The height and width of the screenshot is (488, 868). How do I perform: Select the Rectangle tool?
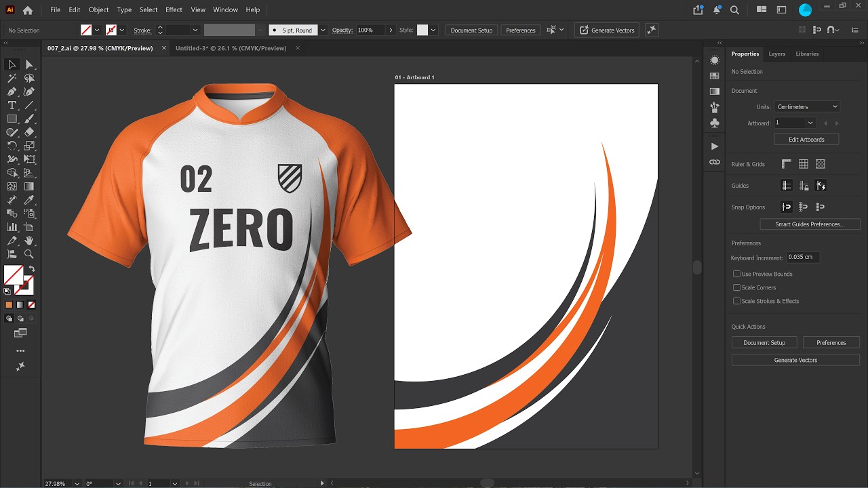pos(12,119)
